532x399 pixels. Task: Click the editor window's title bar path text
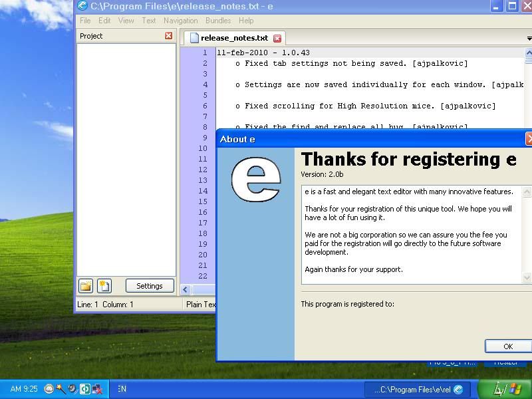click(182, 6)
